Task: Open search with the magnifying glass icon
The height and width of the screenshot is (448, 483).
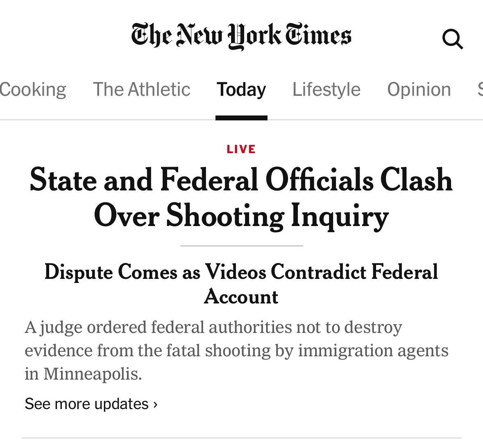Action: (452, 39)
